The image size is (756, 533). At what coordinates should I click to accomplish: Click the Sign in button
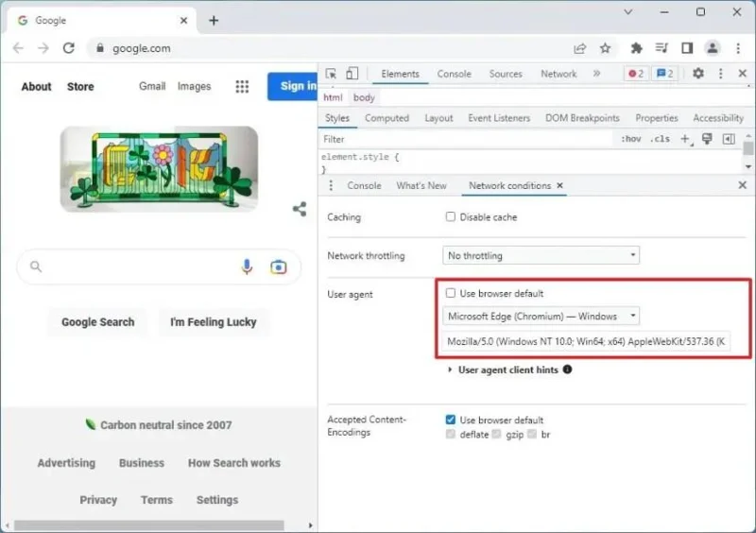point(293,86)
